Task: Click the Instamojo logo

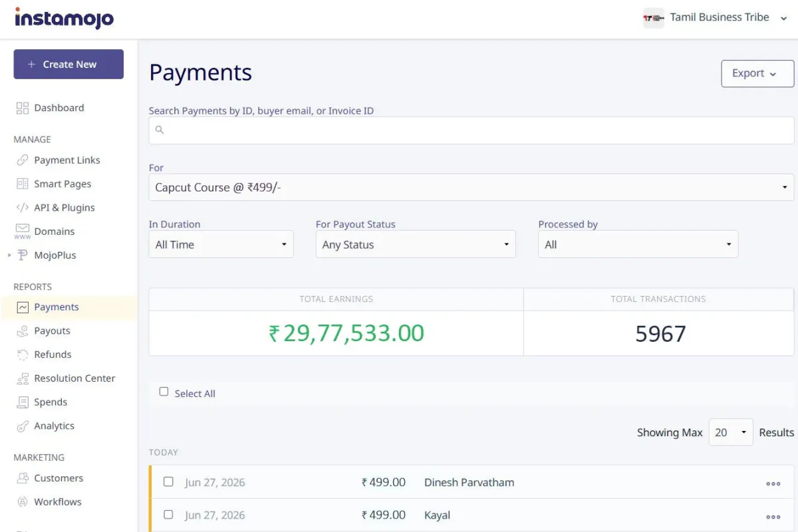Action: click(65, 18)
